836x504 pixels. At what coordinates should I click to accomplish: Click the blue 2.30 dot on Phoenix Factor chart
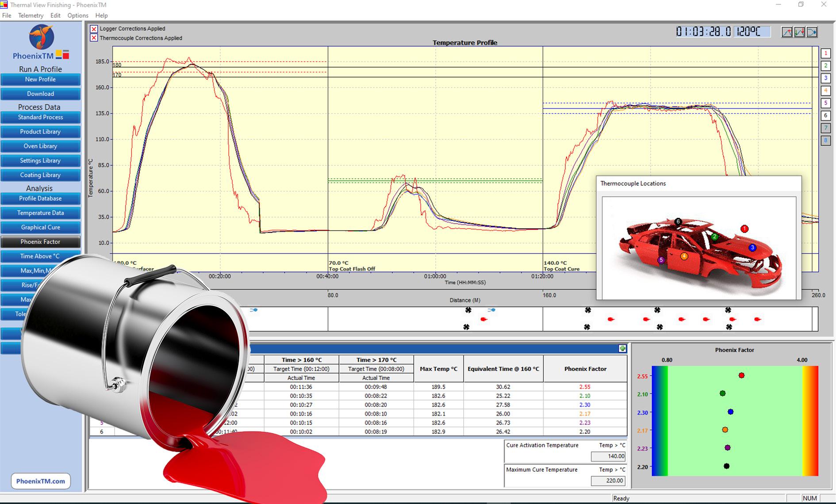pyautogui.click(x=731, y=412)
